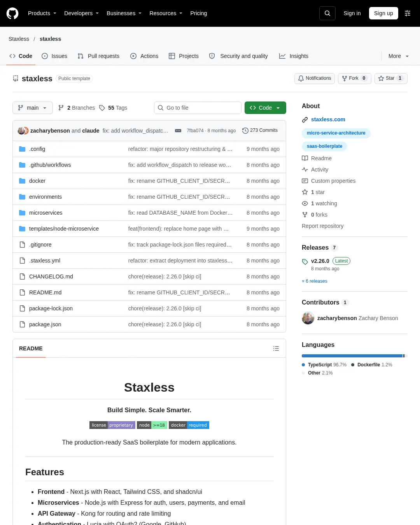Image resolution: width=420 pixels, height=525 pixels.
Task: Click the release tag icon beside v2.26.0
Action: (305, 262)
